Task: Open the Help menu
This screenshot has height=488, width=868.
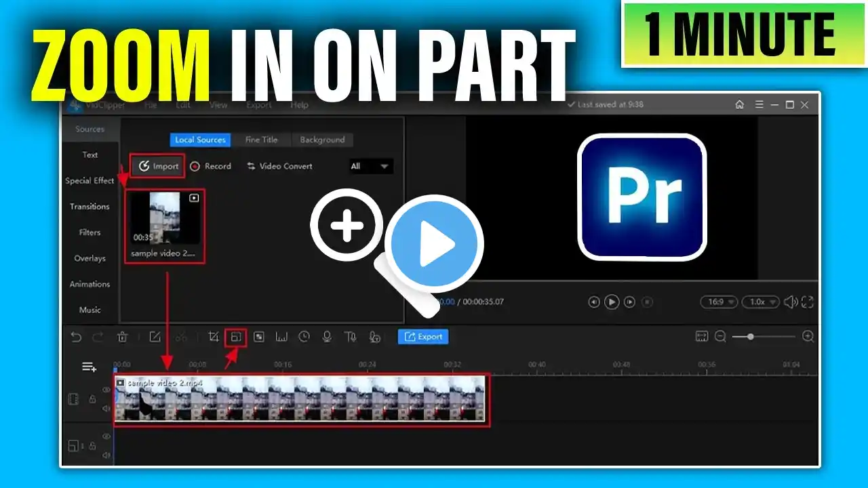Action: pyautogui.click(x=300, y=105)
